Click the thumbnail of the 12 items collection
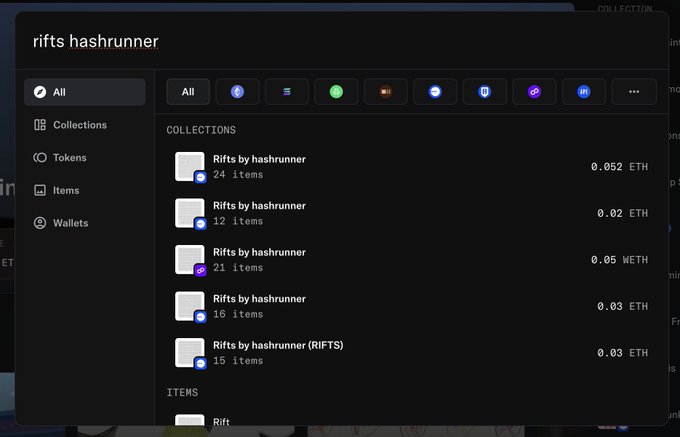This screenshot has height=437, width=680. tap(190, 213)
